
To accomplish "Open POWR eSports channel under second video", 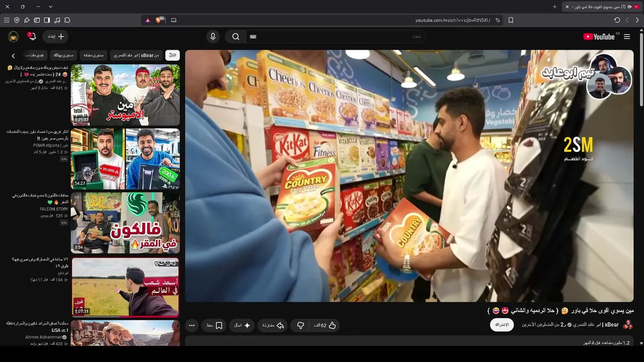I will [x=50, y=145].
